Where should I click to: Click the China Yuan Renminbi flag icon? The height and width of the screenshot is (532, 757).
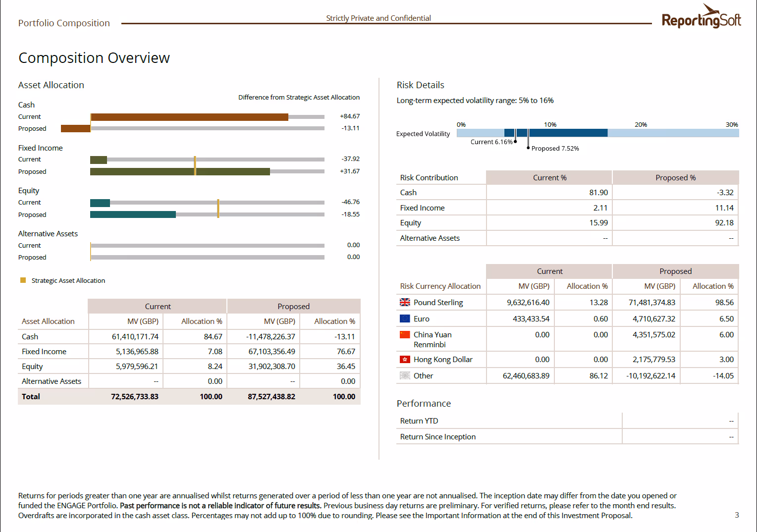(405, 334)
